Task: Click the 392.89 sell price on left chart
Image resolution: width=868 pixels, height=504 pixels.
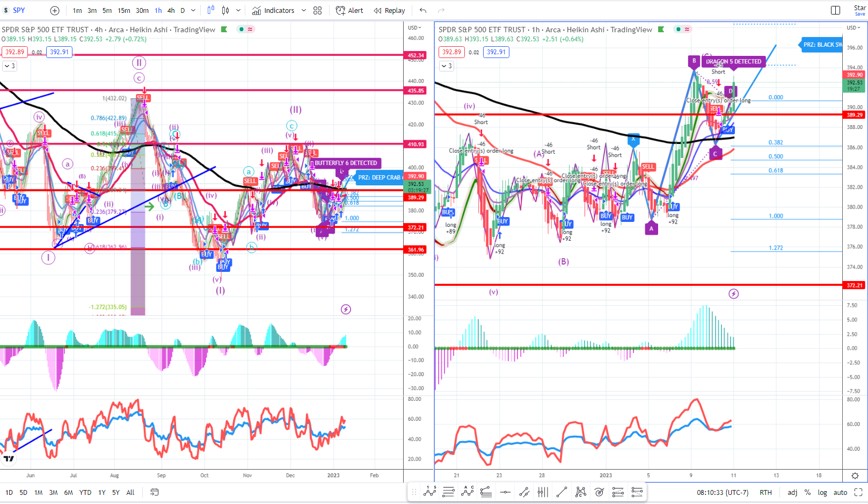Action: tap(14, 52)
